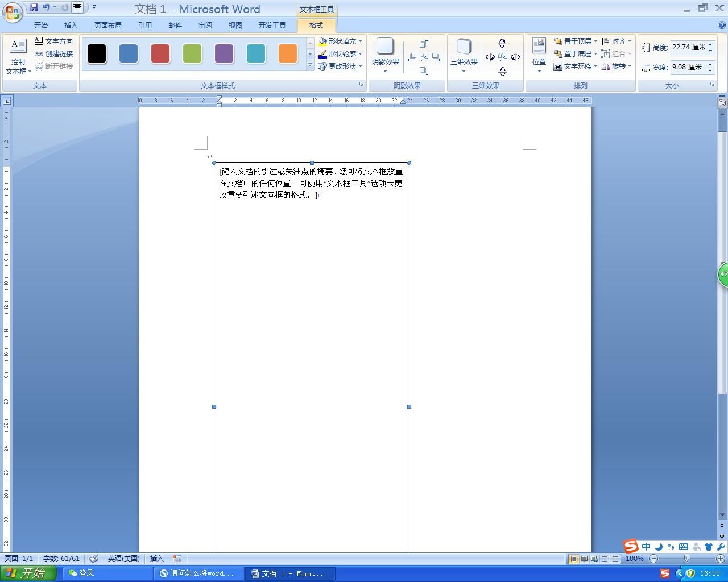728x582 pixels.
Task: Toggle insert mode (插入) in status bar
Action: pyautogui.click(x=156, y=559)
